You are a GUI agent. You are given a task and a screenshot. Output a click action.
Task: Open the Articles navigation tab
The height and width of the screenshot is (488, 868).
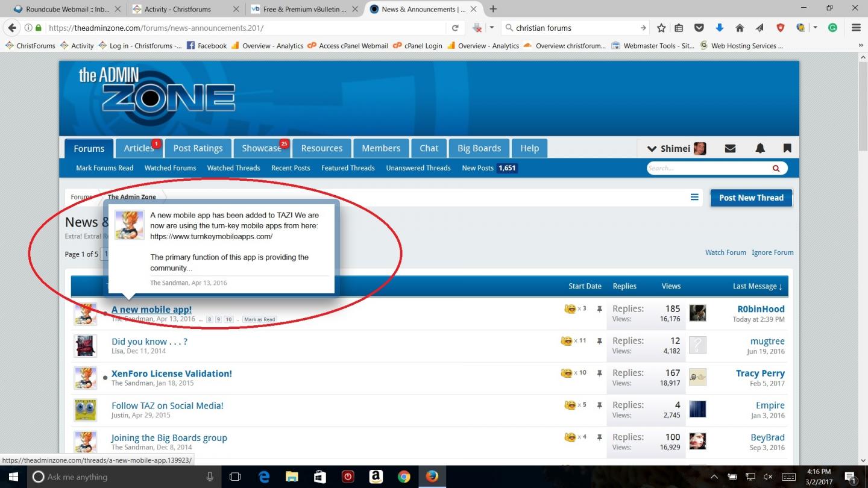pyautogui.click(x=139, y=148)
